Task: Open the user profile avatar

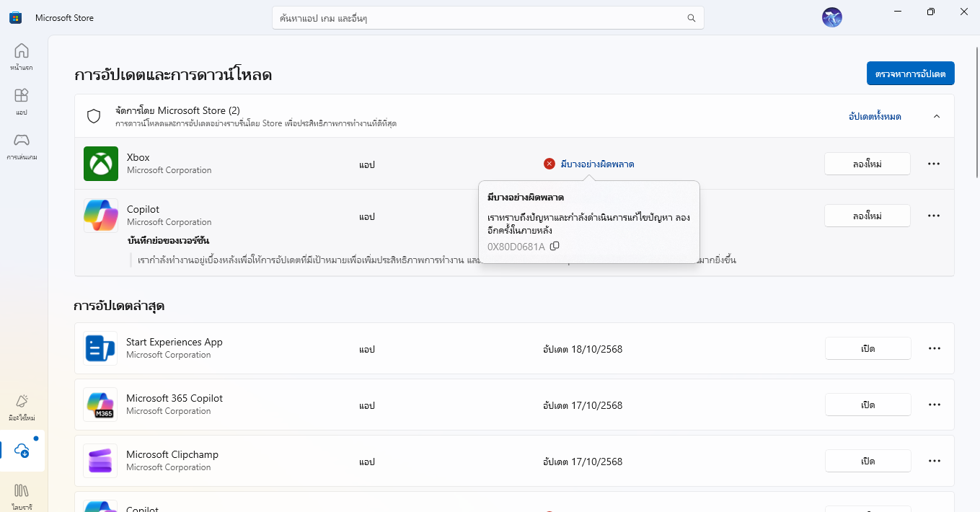Action: point(832,17)
